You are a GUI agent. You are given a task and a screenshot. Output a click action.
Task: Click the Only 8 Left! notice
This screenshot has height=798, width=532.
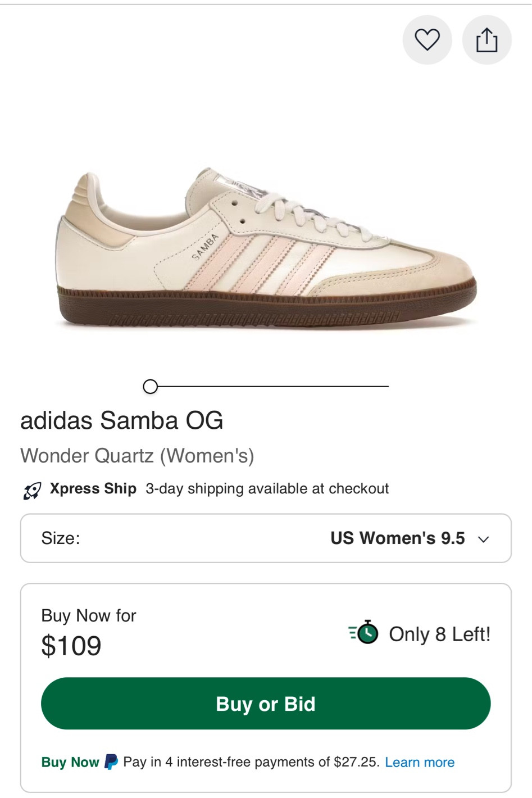point(439,634)
